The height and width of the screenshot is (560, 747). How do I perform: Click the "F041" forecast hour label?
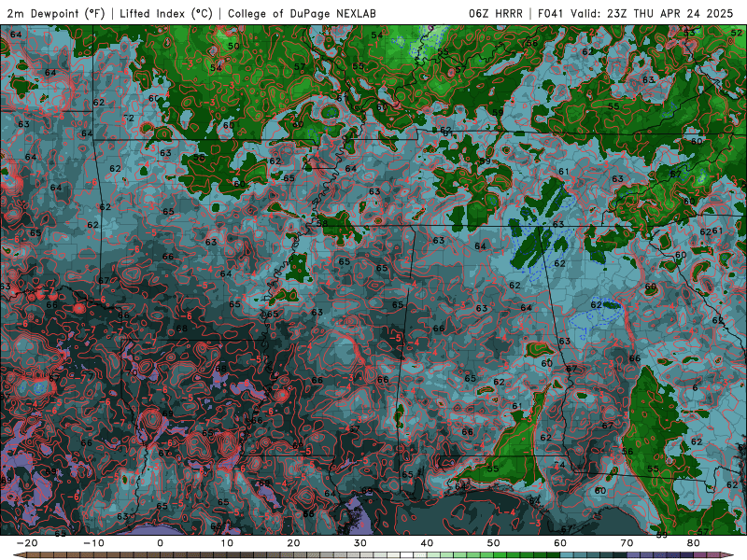click(551, 14)
